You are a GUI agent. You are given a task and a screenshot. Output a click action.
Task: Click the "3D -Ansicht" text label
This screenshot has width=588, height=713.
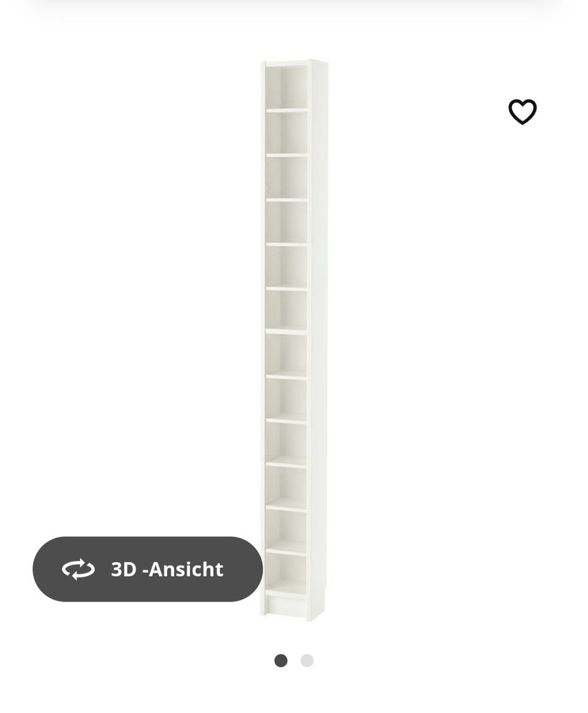pos(167,569)
